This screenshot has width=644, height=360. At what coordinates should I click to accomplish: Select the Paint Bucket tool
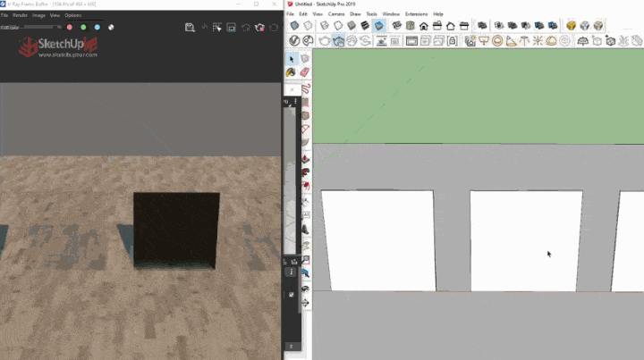[x=292, y=72]
